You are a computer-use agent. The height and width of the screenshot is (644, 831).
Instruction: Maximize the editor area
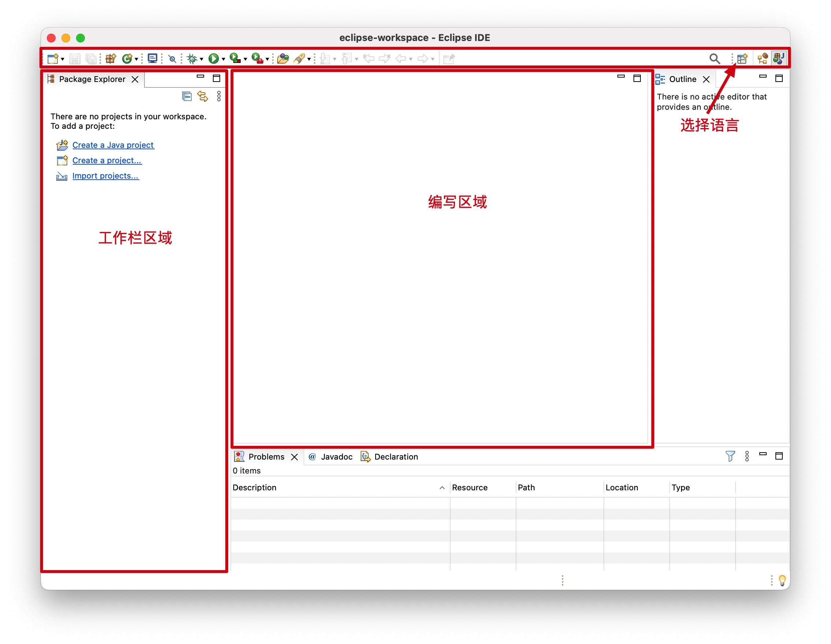click(x=637, y=78)
